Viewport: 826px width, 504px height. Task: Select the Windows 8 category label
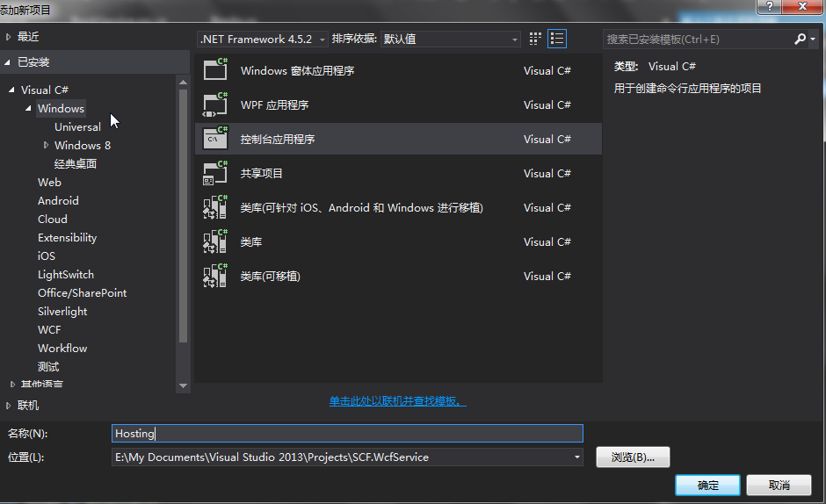(x=83, y=146)
